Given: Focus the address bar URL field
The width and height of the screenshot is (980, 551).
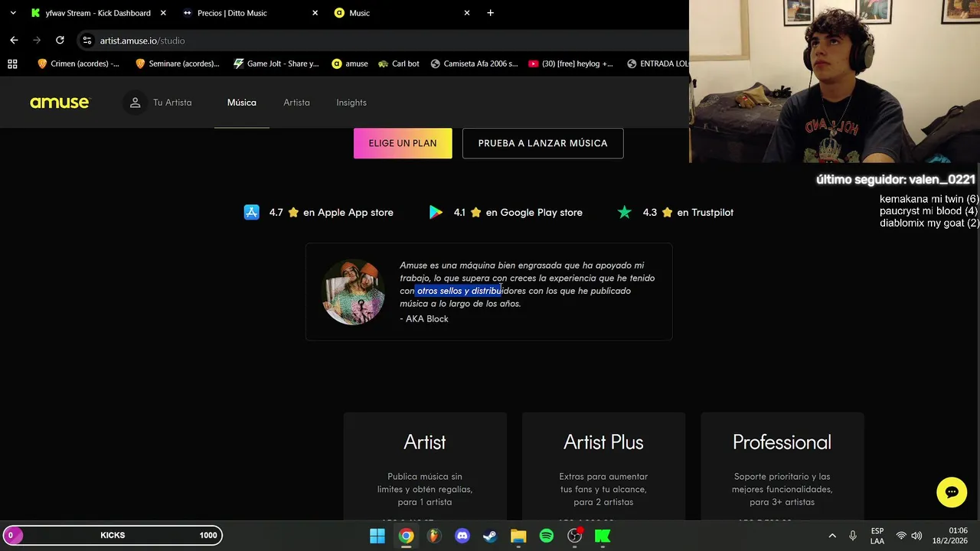Looking at the screenshot, I should click(383, 41).
